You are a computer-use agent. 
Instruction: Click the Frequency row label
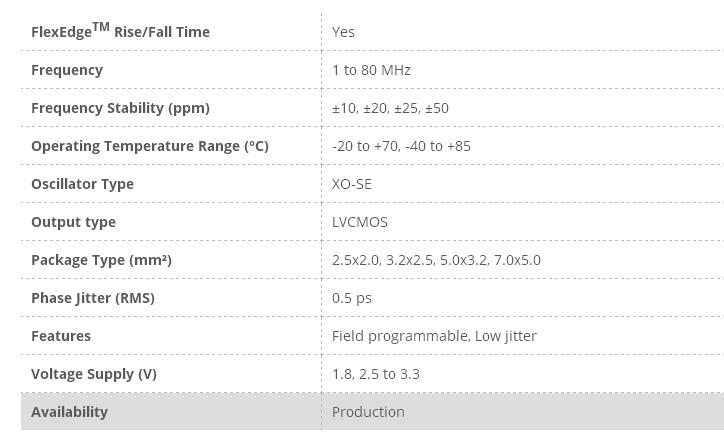(x=67, y=70)
